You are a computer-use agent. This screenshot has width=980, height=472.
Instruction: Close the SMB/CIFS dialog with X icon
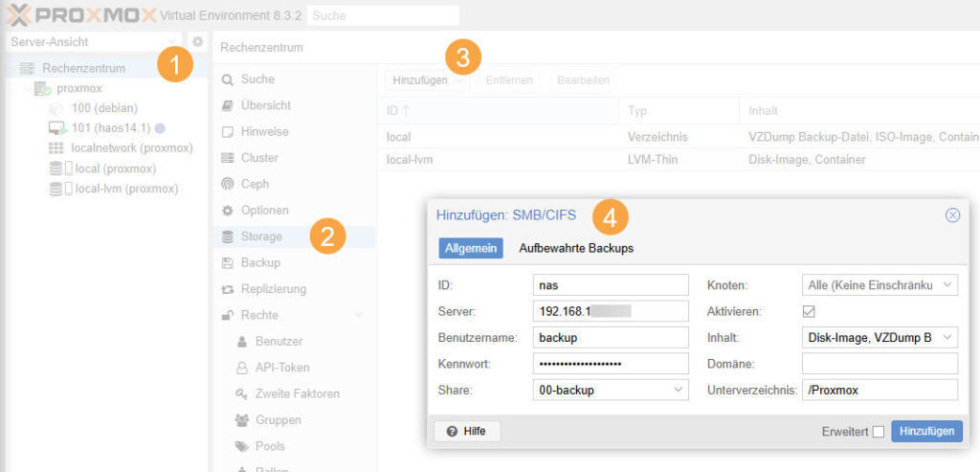coord(952,215)
